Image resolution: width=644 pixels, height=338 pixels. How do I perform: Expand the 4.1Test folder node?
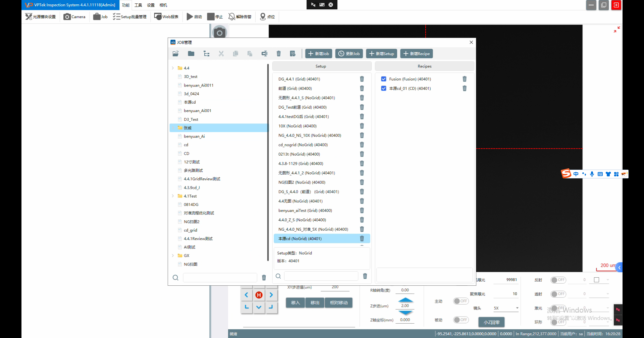coord(173,196)
